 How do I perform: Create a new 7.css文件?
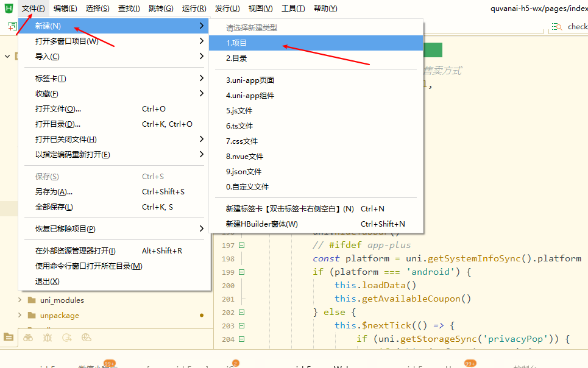(x=316, y=141)
